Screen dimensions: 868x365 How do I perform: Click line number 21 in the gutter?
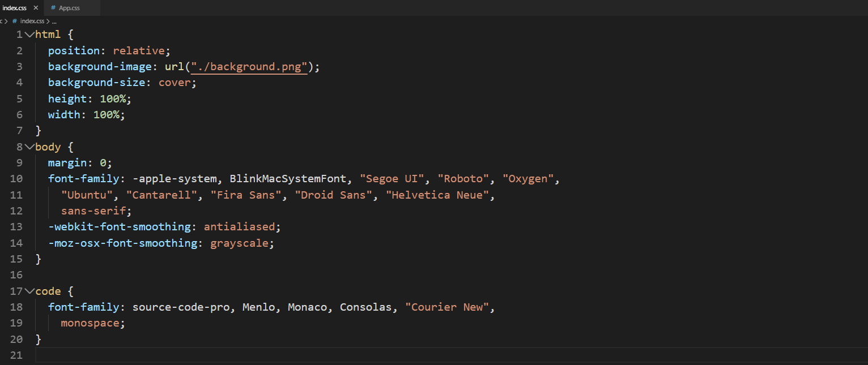[16, 355]
